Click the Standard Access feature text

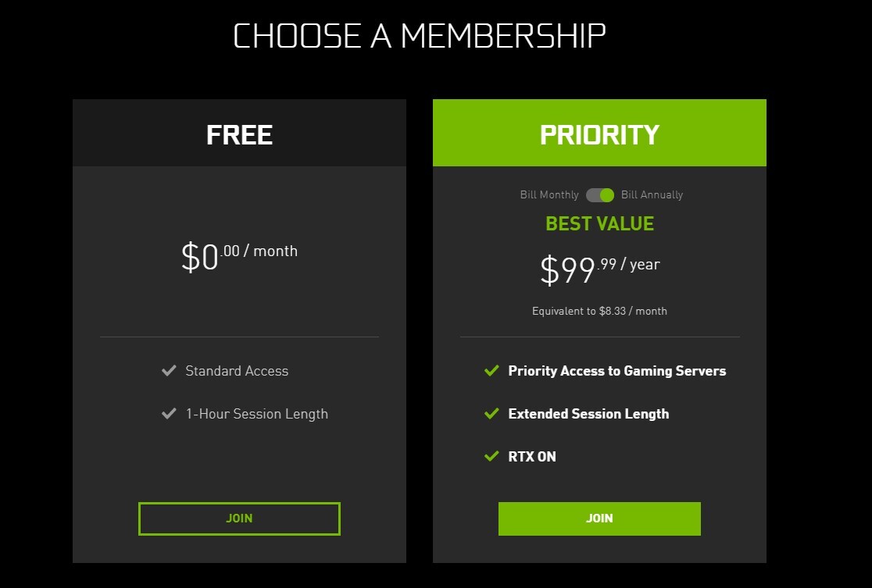[236, 370]
